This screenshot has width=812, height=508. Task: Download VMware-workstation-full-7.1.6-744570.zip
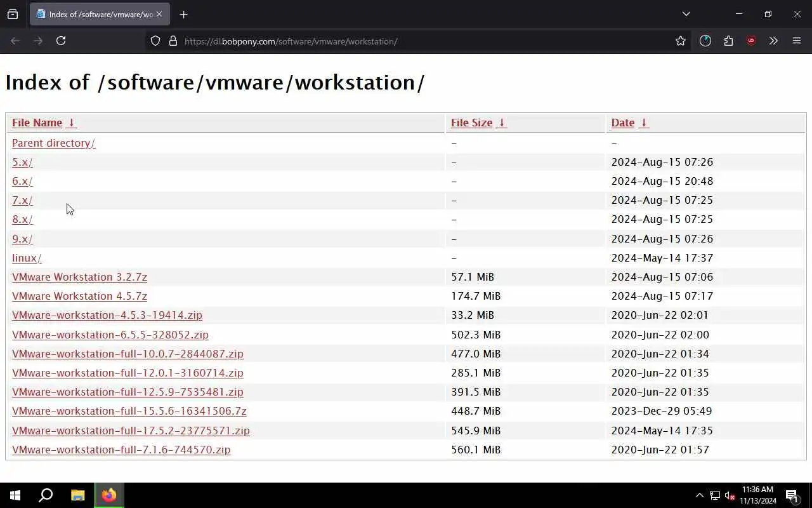pyautogui.click(x=121, y=450)
